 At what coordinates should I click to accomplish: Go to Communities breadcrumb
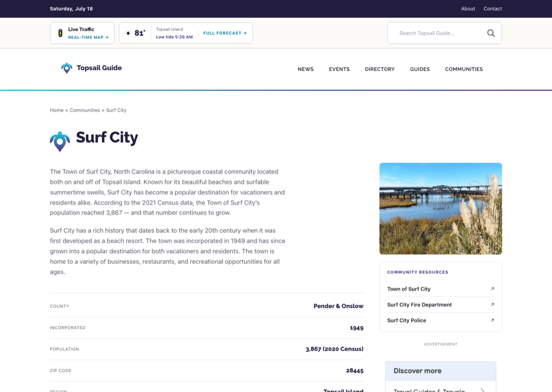point(85,110)
